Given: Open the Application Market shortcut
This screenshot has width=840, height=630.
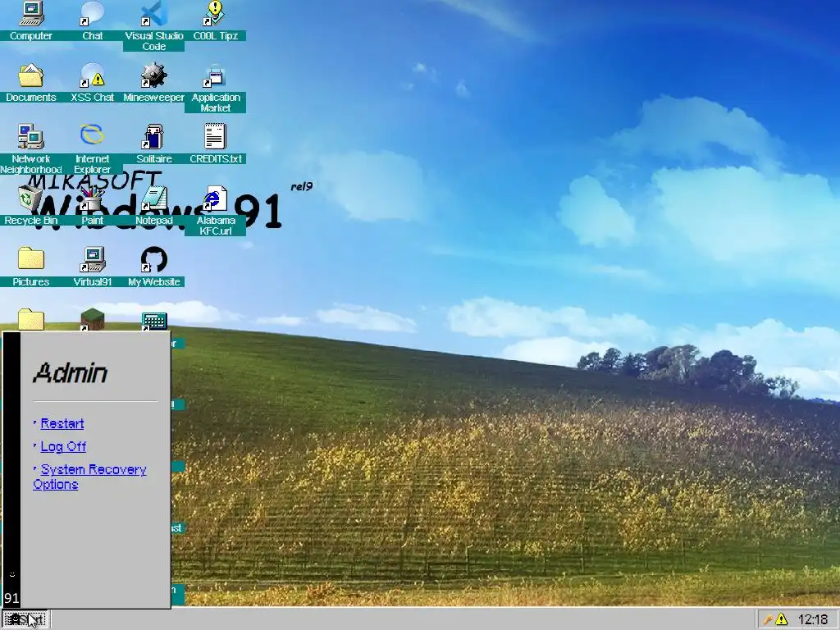Looking at the screenshot, I should pos(216,88).
